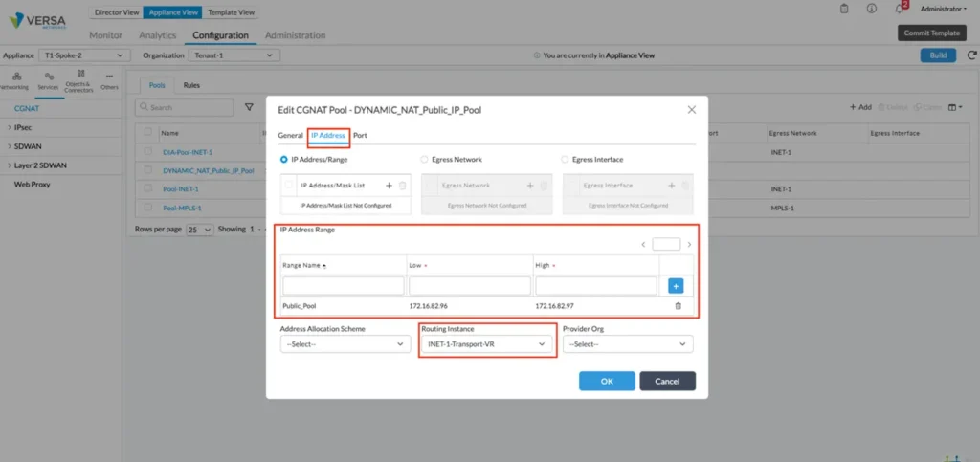
Task: Choose the Egress Interface radio option
Action: click(x=565, y=160)
